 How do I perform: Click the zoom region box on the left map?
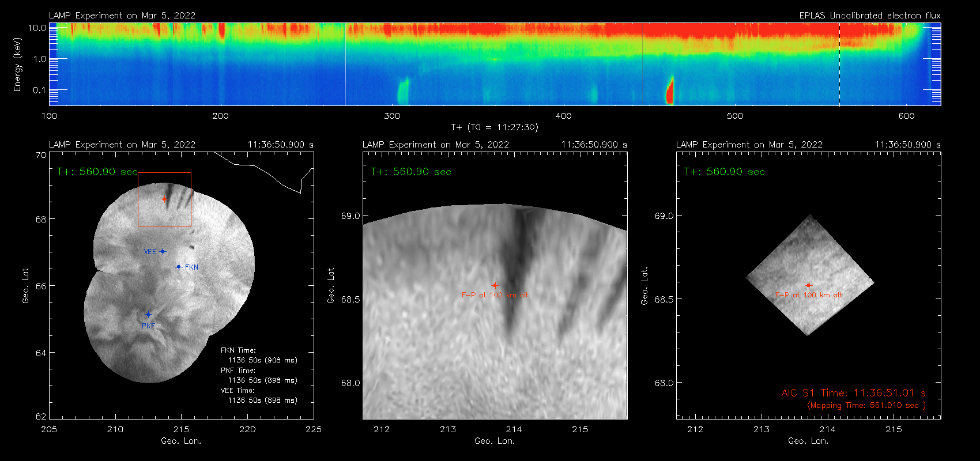[165, 199]
